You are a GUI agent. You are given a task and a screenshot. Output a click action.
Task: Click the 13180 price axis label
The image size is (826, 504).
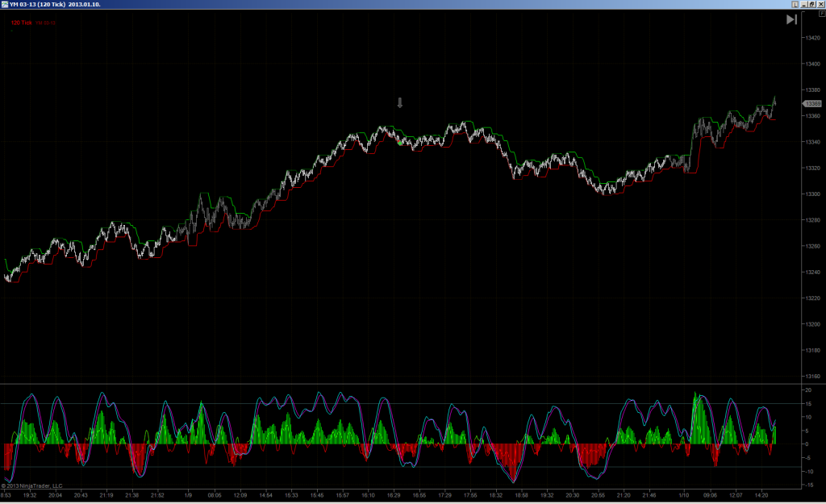(813, 350)
